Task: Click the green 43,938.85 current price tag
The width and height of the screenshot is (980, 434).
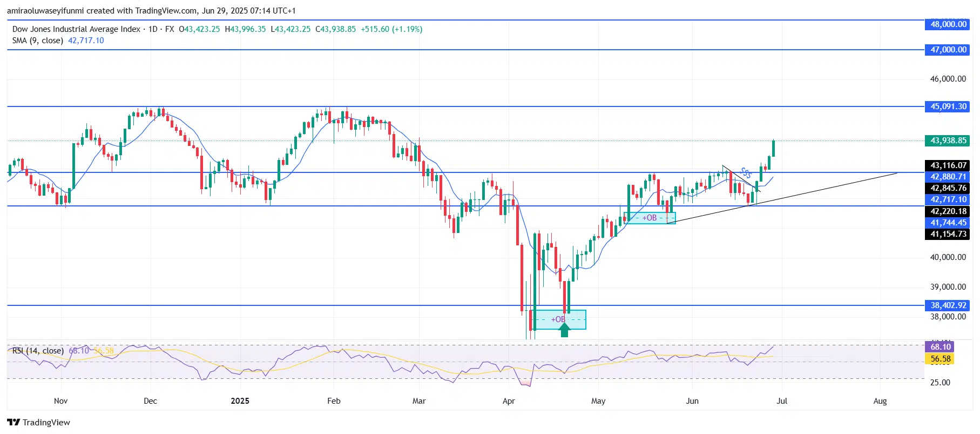Action: 948,141
